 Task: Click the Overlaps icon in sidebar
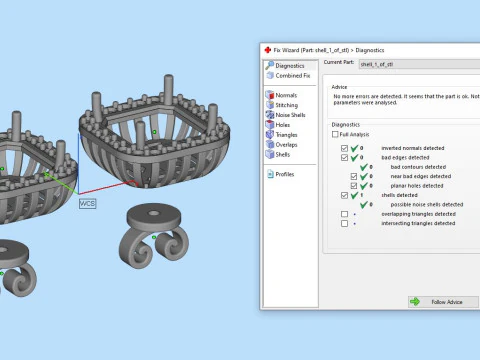tap(269, 144)
